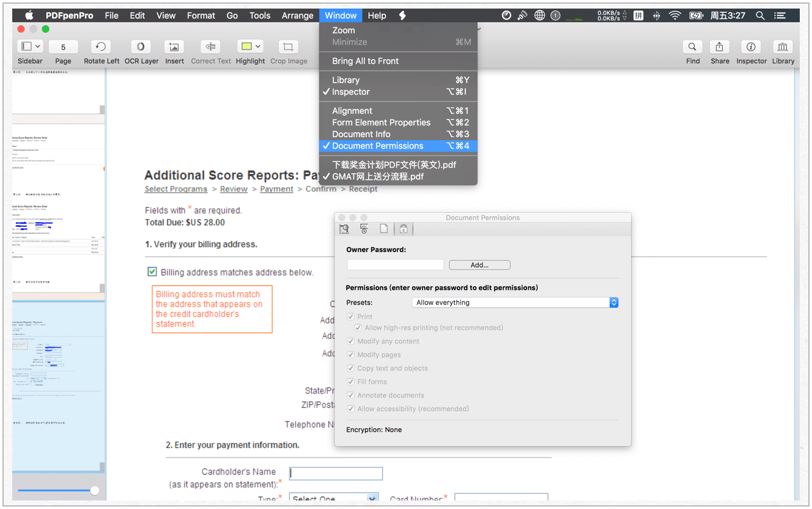
Task: Choose Document Info from Window menu
Action: (398, 134)
